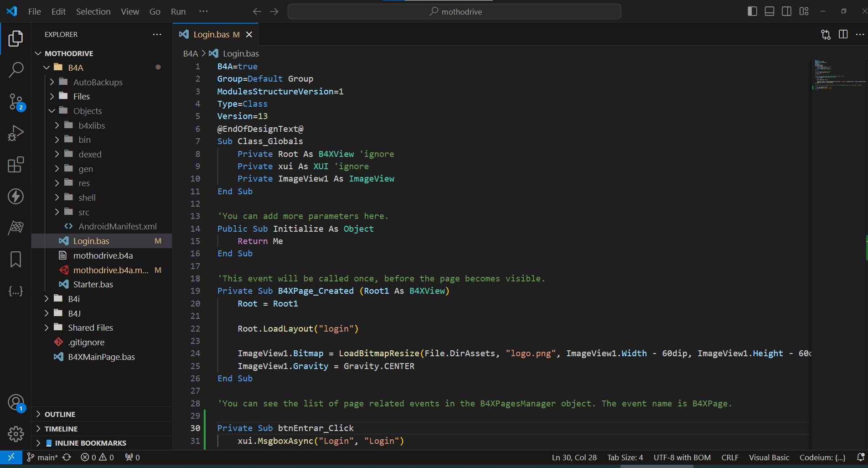Viewport: 868px width, 468px height.
Task: Open the Explorer view in activity bar
Action: [x=15, y=38]
